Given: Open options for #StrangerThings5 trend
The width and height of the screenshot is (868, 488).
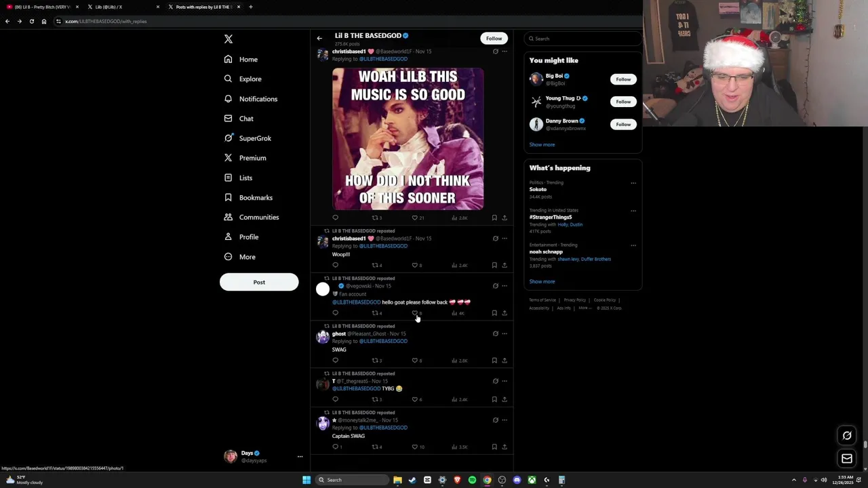Looking at the screenshot, I should pyautogui.click(x=633, y=211).
